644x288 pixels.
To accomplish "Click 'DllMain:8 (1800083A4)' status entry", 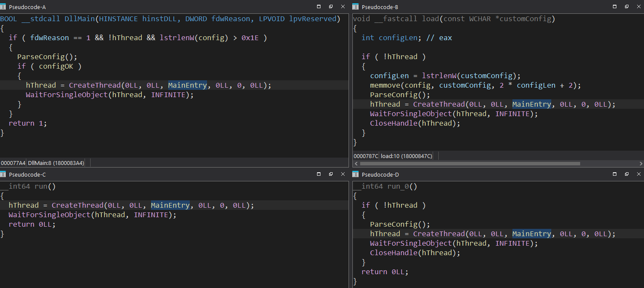I will [56, 163].
